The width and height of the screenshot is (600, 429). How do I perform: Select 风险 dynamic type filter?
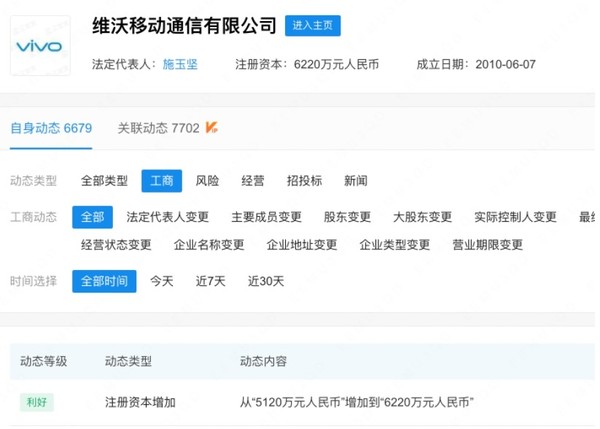tap(207, 181)
